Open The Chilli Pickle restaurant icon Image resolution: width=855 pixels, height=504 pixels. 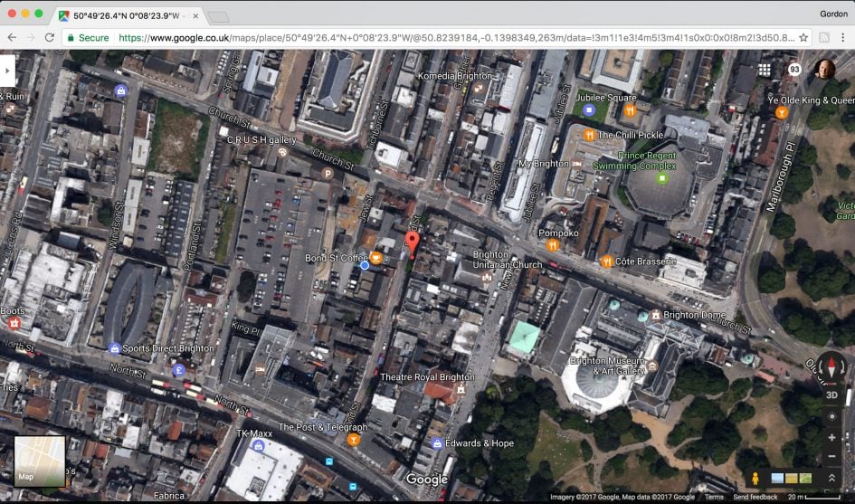(x=589, y=135)
